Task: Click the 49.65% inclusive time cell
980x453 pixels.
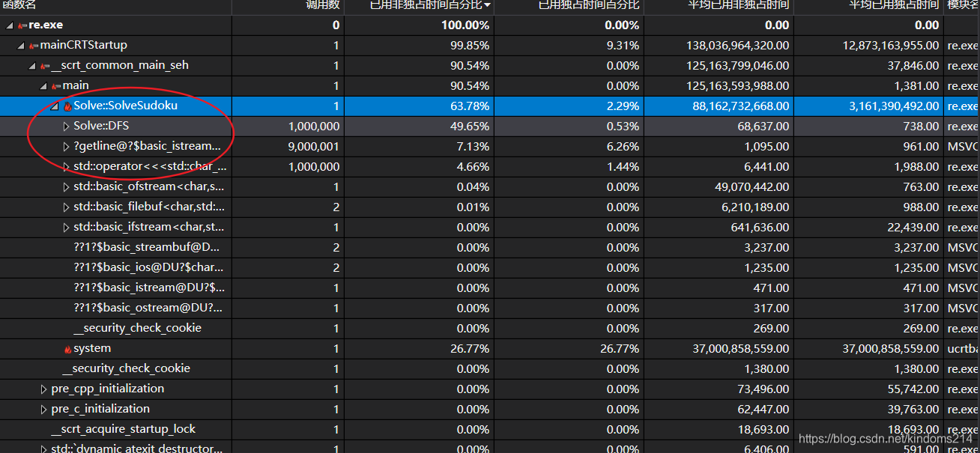Action: (420, 127)
